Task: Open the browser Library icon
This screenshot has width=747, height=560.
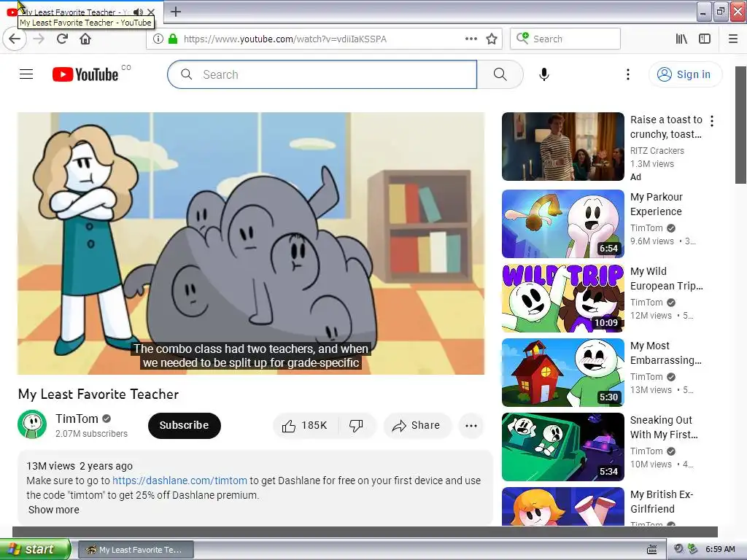Action: pos(681,39)
